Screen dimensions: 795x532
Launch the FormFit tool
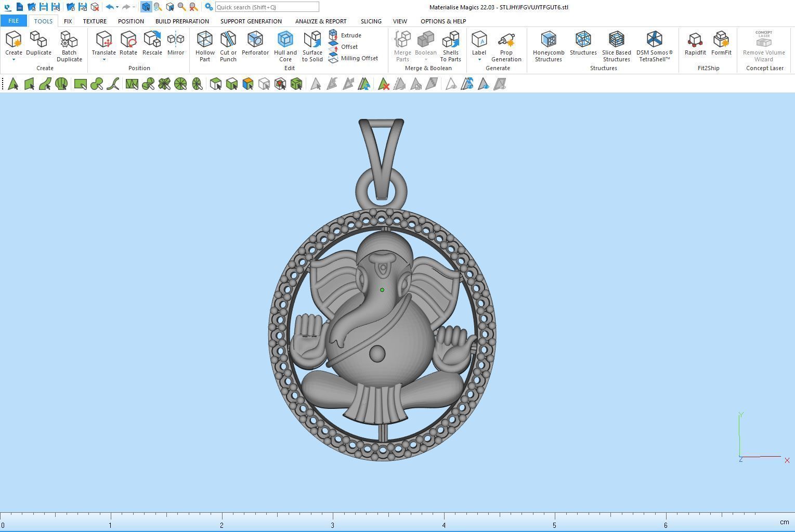point(721,43)
